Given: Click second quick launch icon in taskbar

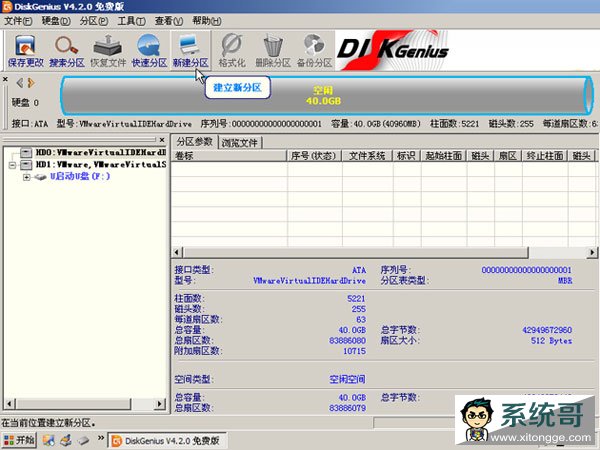Looking at the screenshot, I should 66,440.
